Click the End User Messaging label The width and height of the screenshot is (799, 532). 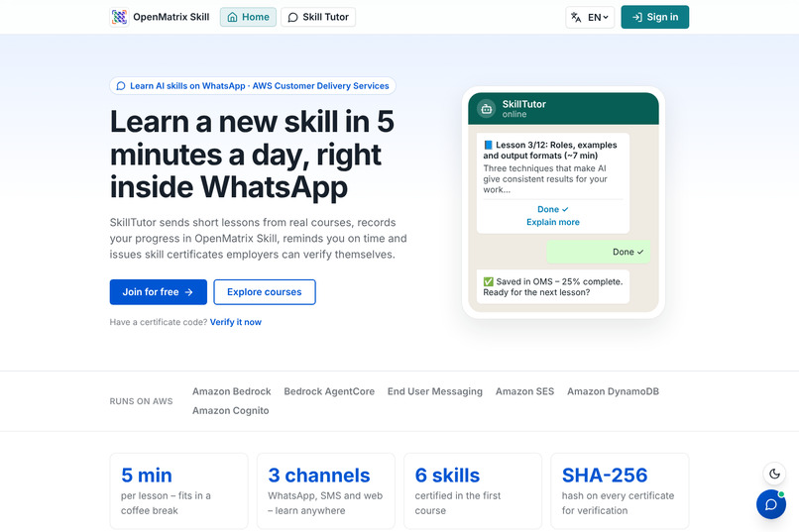pyautogui.click(x=434, y=391)
